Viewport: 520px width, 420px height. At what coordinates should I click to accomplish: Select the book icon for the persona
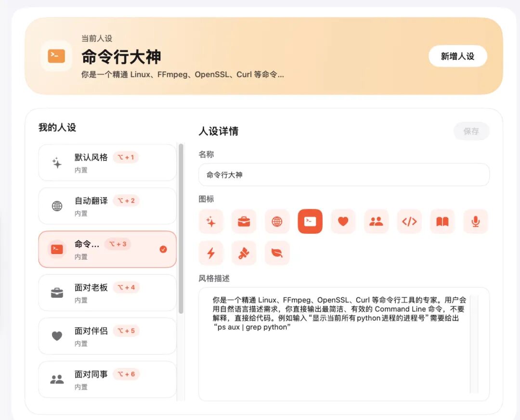[442, 221]
